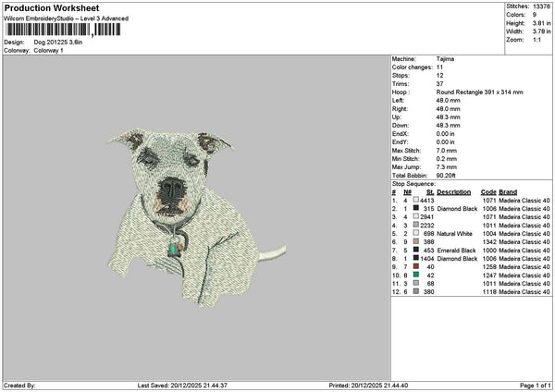
Task: Click the black swatch for stop 8, 1404 stitches
Action: coord(416,258)
